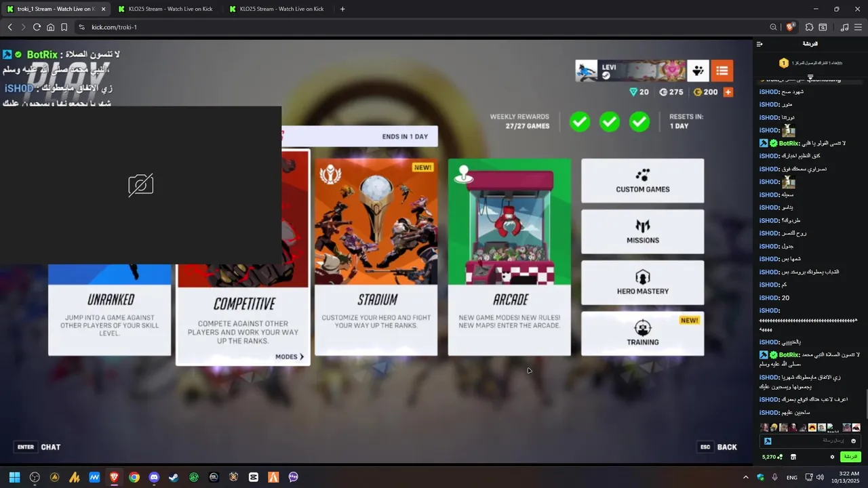Viewport: 868px width, 488px height.
Task: Click the chat message reading 20
Action: 774,298
